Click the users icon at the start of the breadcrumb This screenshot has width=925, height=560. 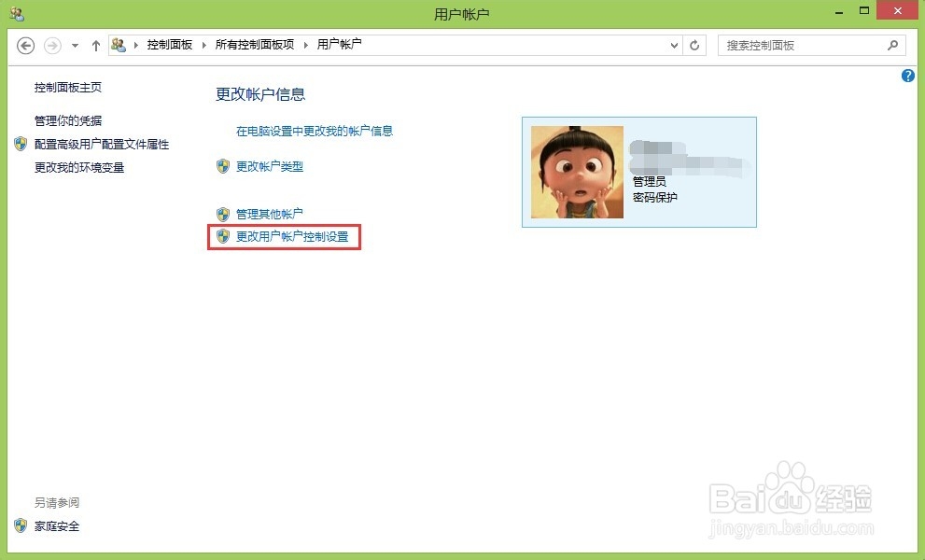[x=119, y=43]
